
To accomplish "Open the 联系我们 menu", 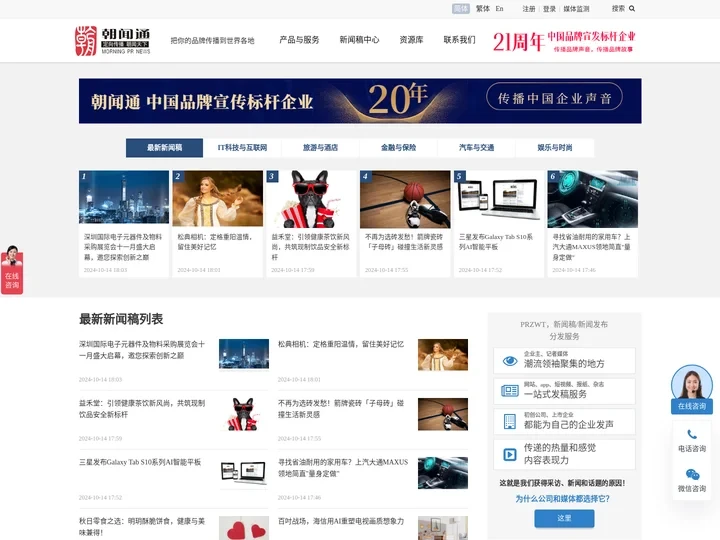I will (x=459, y=40).
